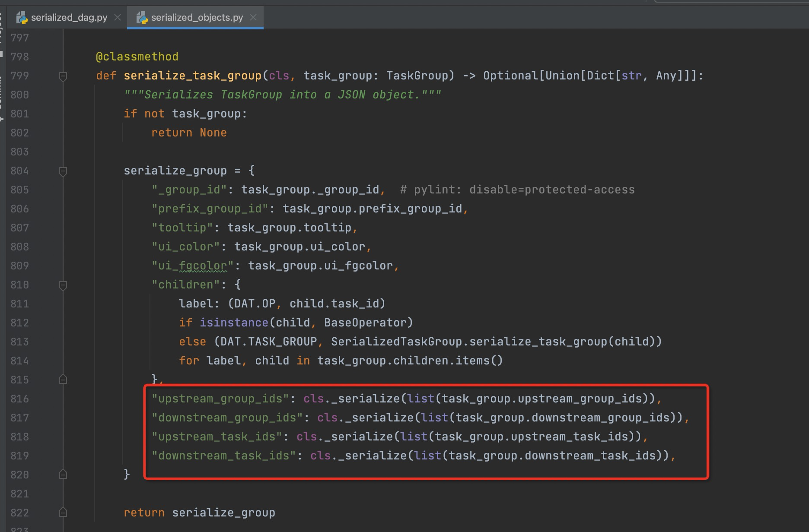809x532 pixels.
Task: Click the "upstream_task_ids" key string
Action: click(217, 437)
